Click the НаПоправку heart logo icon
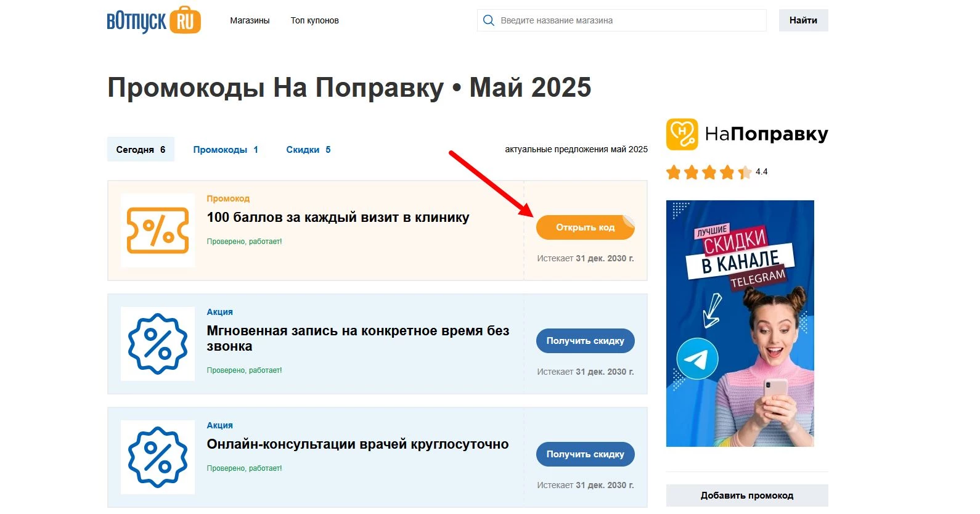Screen dimensions: 980x514 [x=682, y=133]
